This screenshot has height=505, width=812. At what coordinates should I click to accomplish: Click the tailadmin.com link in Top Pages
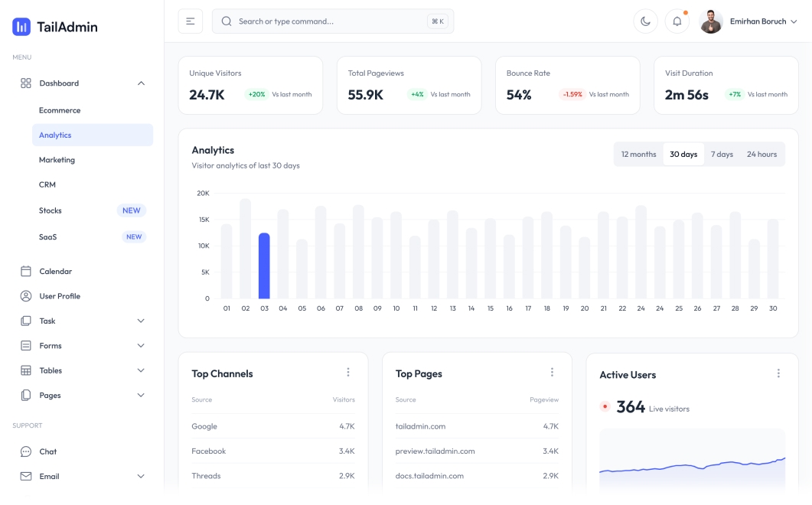click(x=420, y=426)
